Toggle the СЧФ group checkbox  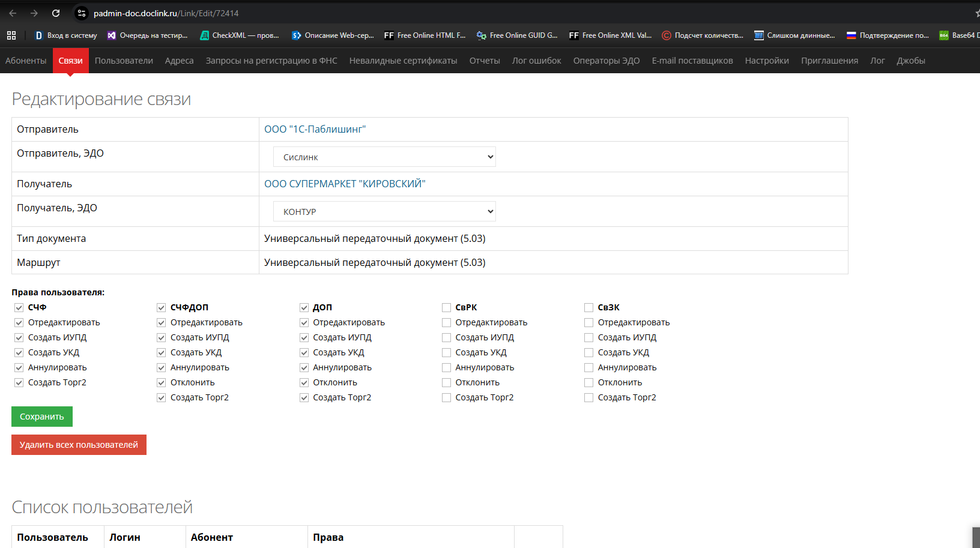pyautogui.click(x=19, y=308)
